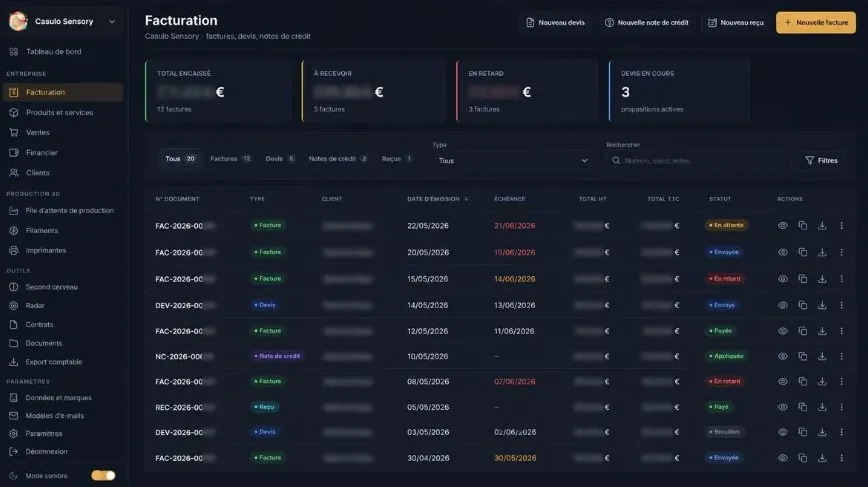Click the En attente status badge
This screenshot has width=868, height=487.
(726, 225)
